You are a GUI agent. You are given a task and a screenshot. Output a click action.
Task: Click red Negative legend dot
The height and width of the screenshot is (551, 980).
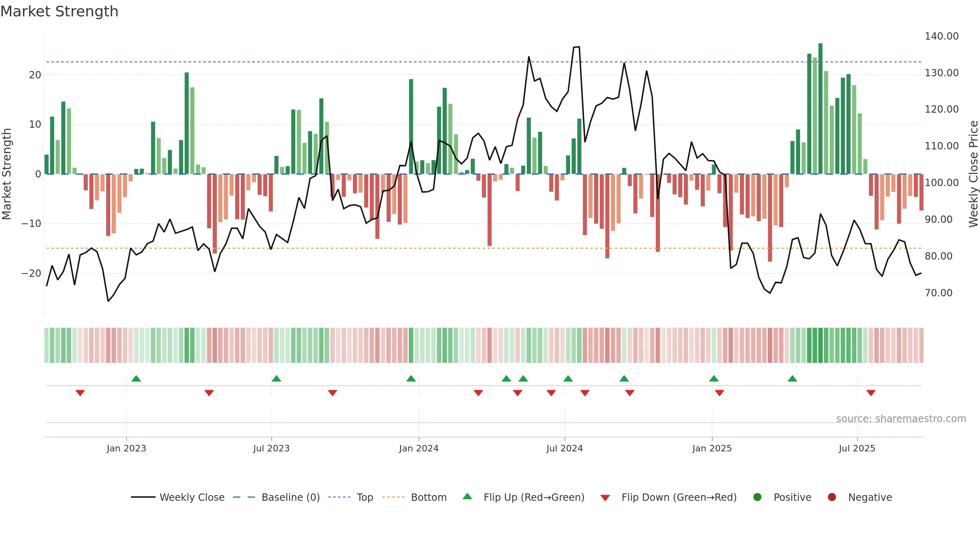(832, 497)
